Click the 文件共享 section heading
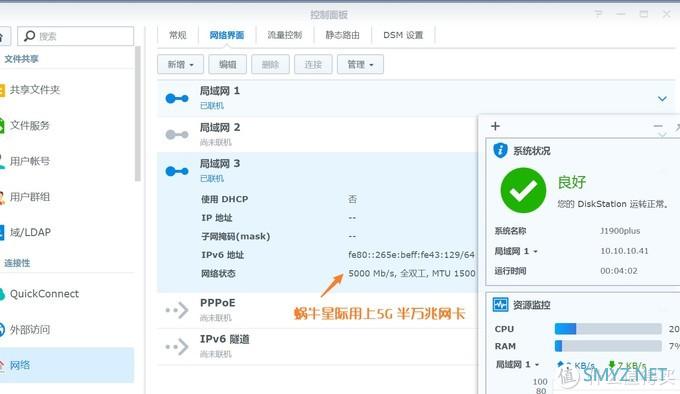The image size is (680, 394). [21, 59]
